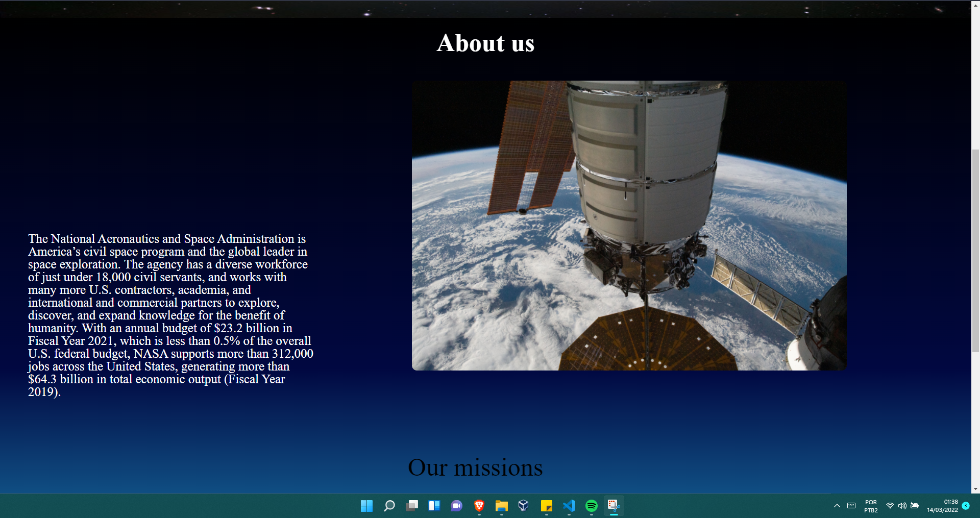Open the POR PTB2 language switcher
Viewport: 980px width, 518px height.
click(871, 506)
